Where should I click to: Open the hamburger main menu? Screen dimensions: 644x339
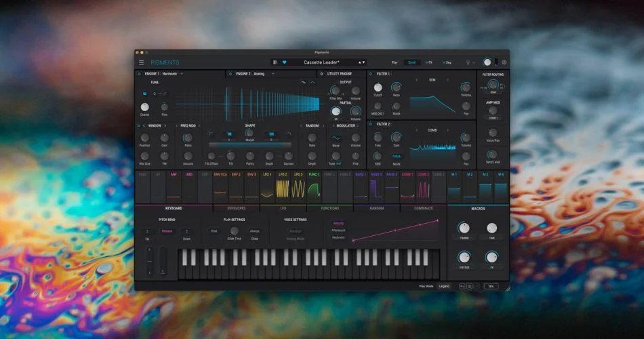[x=141, y=62]
